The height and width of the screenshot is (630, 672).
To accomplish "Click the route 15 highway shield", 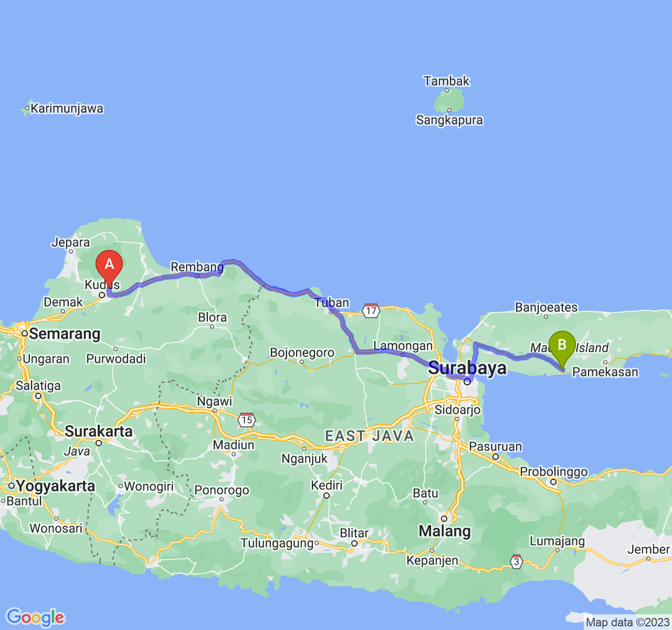I will tap(247, 419).
